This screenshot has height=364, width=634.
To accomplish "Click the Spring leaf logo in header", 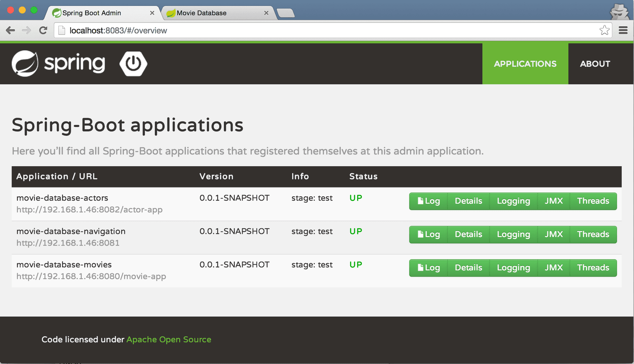I will [25, 63].
